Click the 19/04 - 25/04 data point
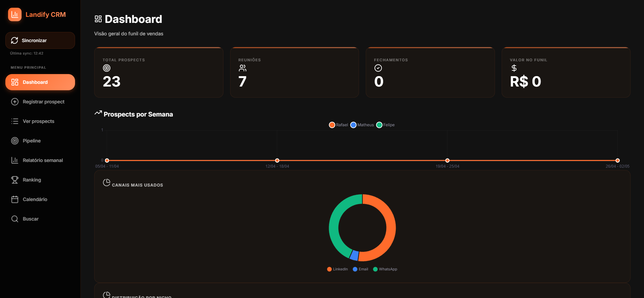Screen dimensions: 644x298 click(x=448, y=161)
